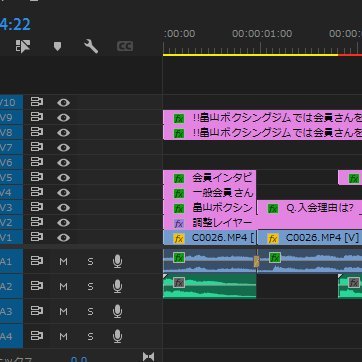Hide track V9 with eye icon
This screenshot has width=362, height=362.
(63, 117)
